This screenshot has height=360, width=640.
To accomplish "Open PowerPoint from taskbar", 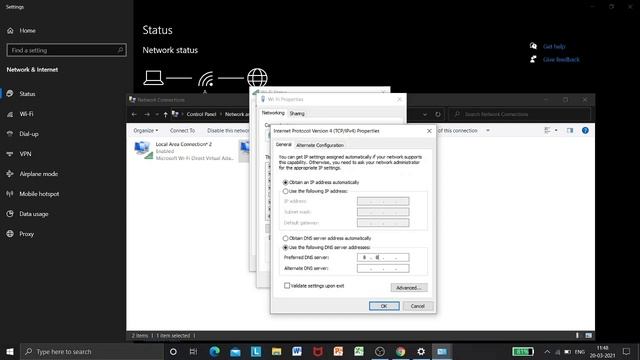I will [x=338, y=351].
